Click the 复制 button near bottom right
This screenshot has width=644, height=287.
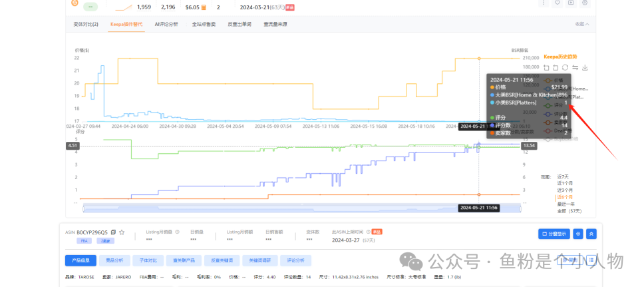[571, 260]
